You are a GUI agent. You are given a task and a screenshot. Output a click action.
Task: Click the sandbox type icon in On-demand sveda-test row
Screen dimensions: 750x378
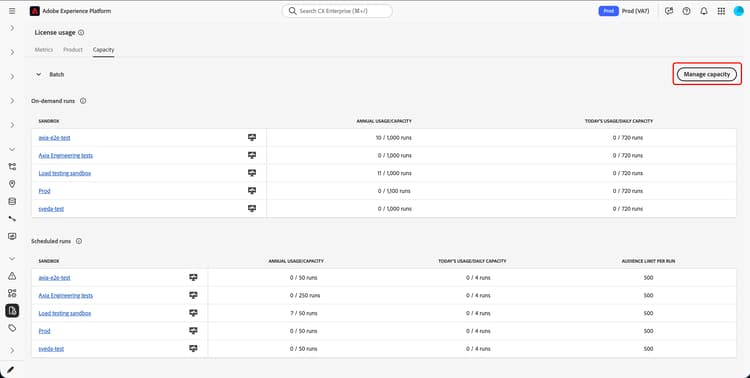(x=252, y=208)
